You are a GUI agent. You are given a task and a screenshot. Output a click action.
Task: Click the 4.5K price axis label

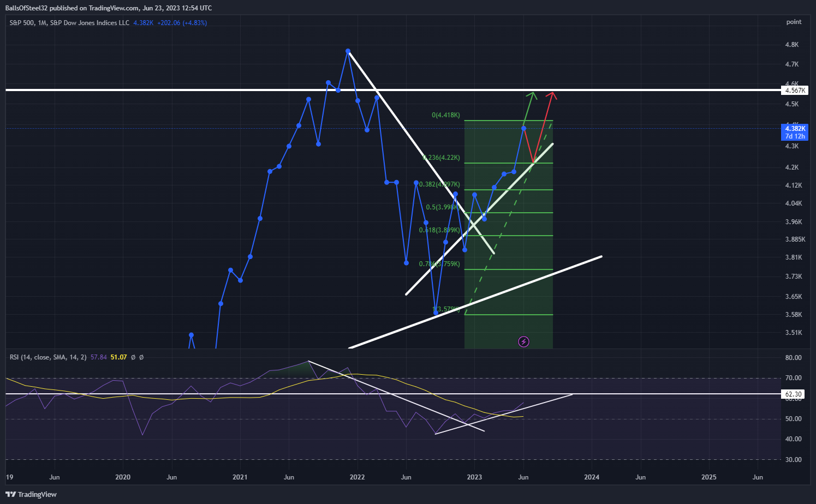792,104
